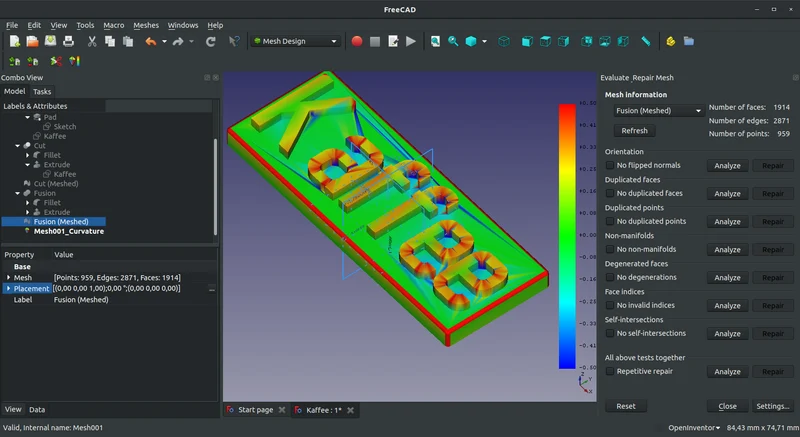Click the Close button in Evaluate panel
Image resolution: width=800 pixels, height=437 pixels.
[727, 406]
